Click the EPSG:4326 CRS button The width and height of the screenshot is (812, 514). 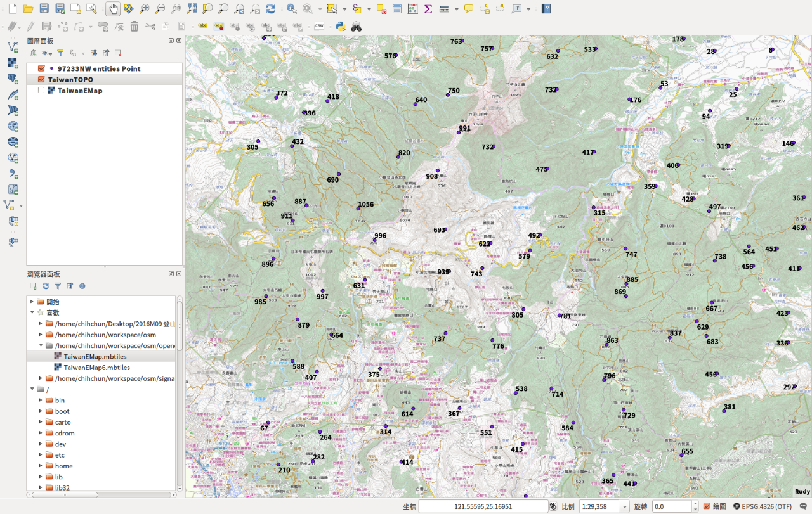click(763, 506)
